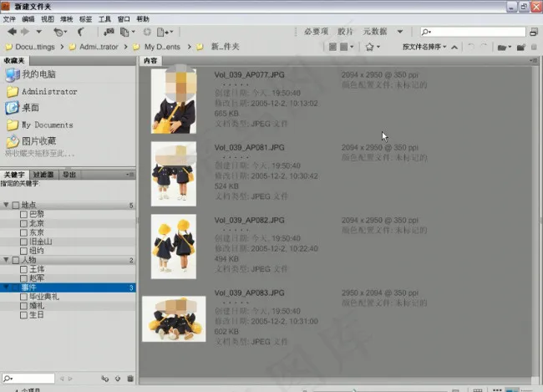Tick the 巴黎 keyword checkbox

pos(24,214)
